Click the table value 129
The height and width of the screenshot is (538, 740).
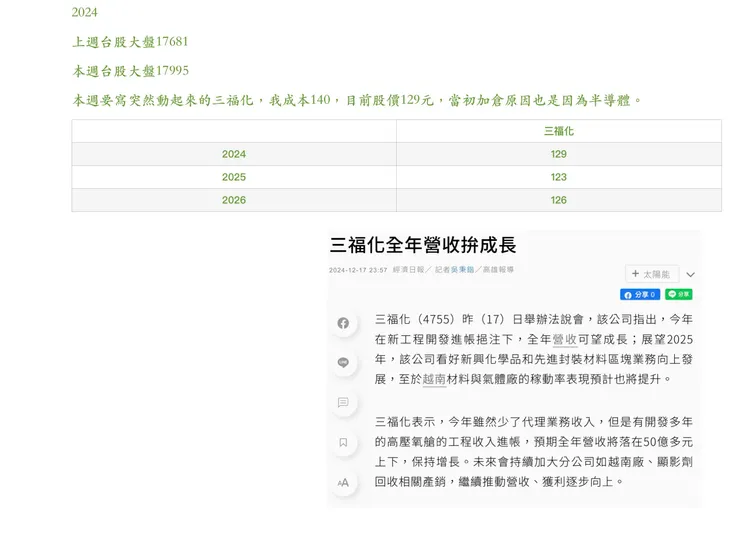pos(559,154)
